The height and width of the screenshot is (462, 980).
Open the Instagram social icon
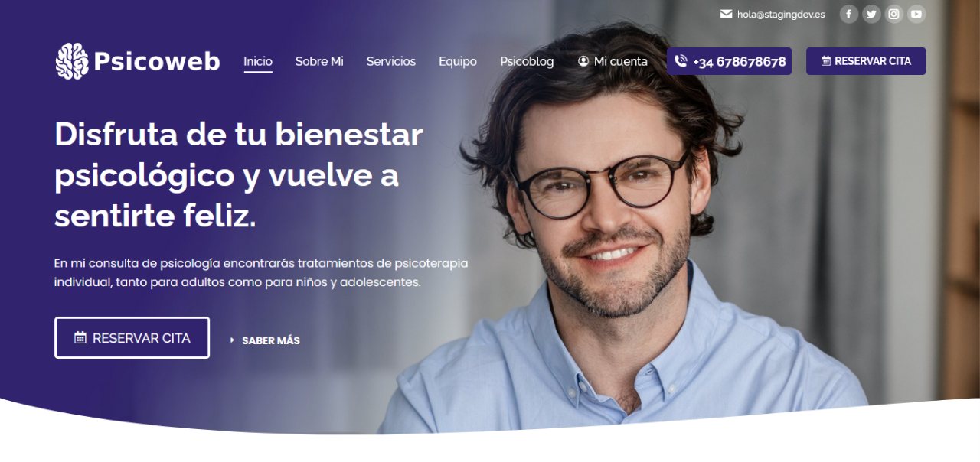(893, 14)
